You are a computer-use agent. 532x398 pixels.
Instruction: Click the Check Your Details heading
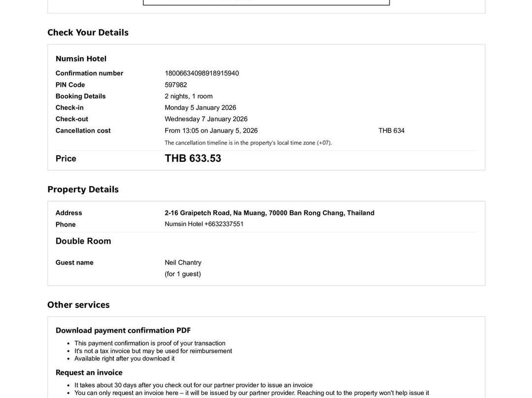tap(88, 33)
